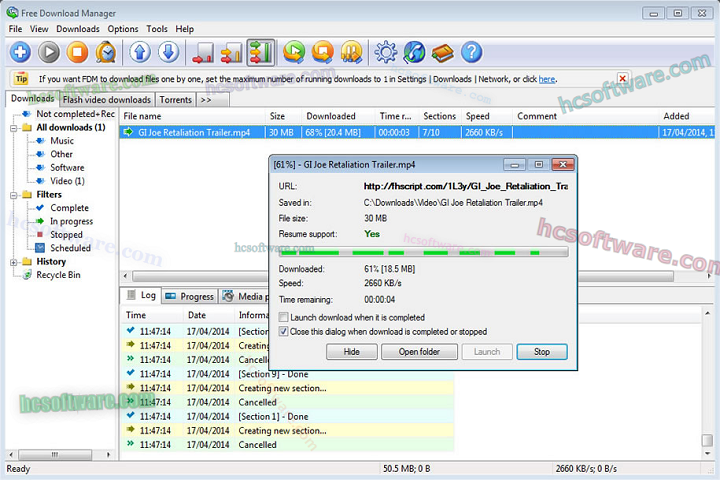Switch to the Log tab
The height and width of the screenshot is (480, 720).
(x=141, y=295)
